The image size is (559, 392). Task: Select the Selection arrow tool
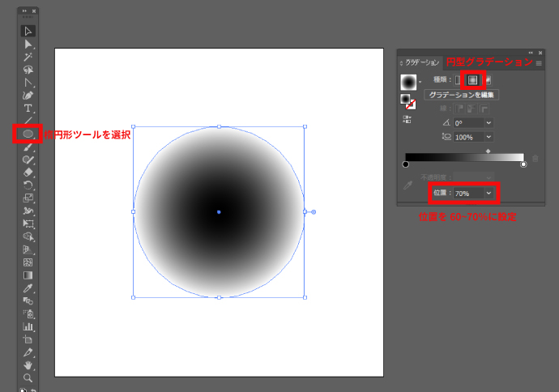(28, 31)
